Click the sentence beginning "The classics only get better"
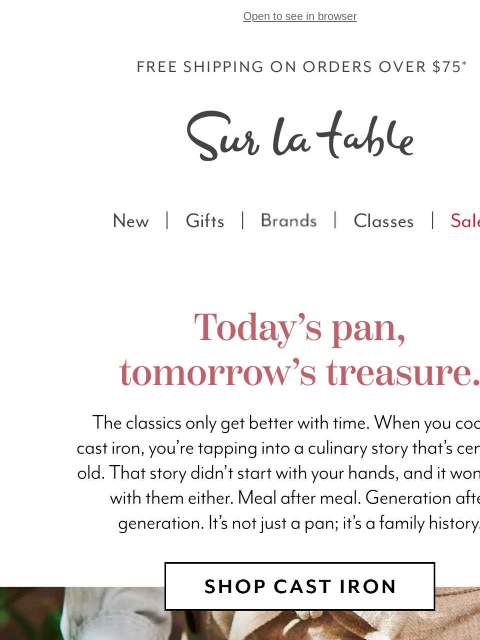This screenshot has height=640, width=480. pyautogui.click(x=231, y=423)
